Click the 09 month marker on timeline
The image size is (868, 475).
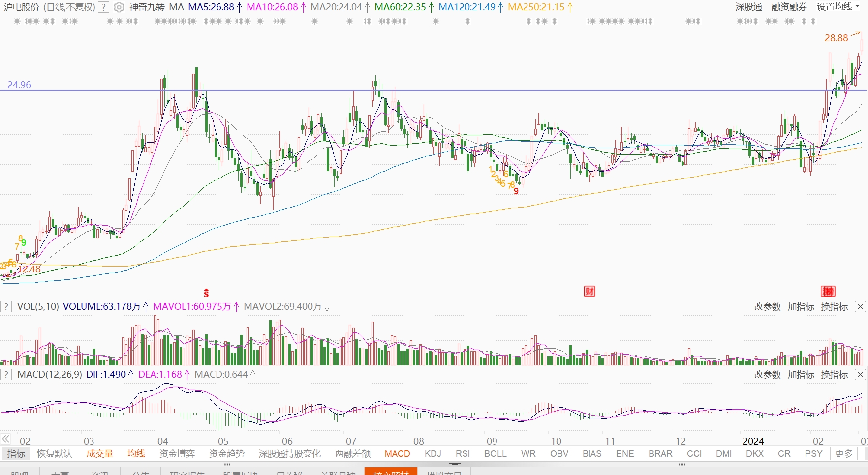492,441
